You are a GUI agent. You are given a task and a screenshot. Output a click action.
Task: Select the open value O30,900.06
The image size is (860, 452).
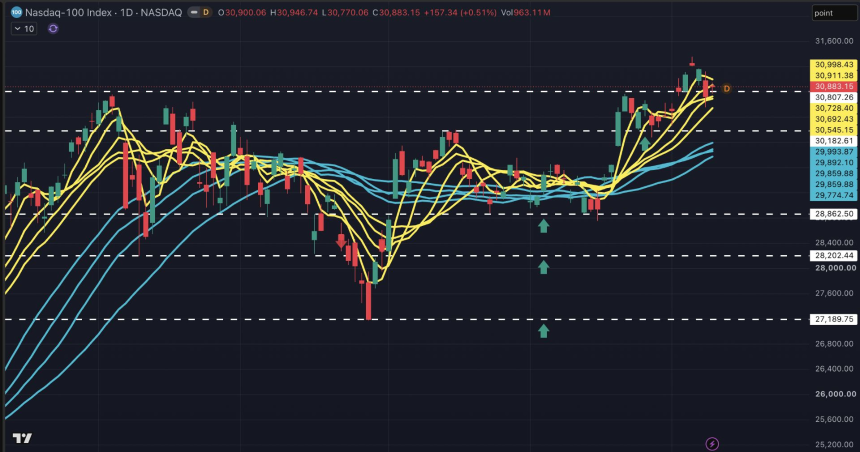(x=242, y=12)
